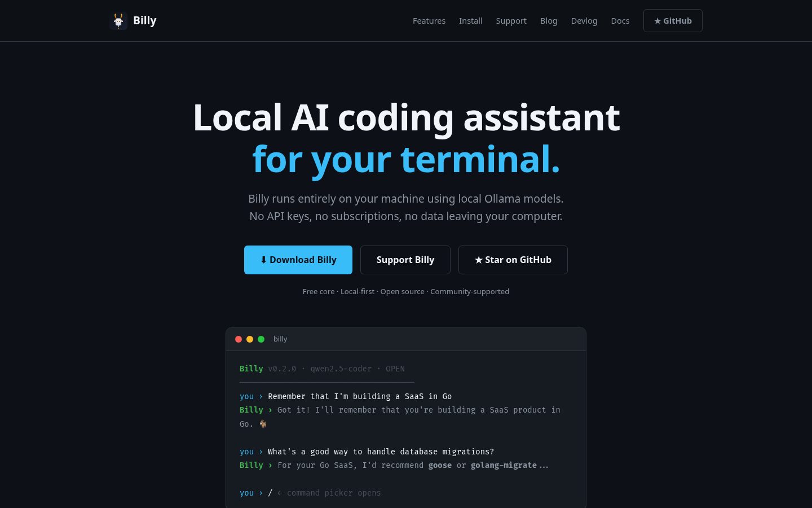Click the yellow terminal window dot
Screen dimensions: 812x508
tap(250, 339)
